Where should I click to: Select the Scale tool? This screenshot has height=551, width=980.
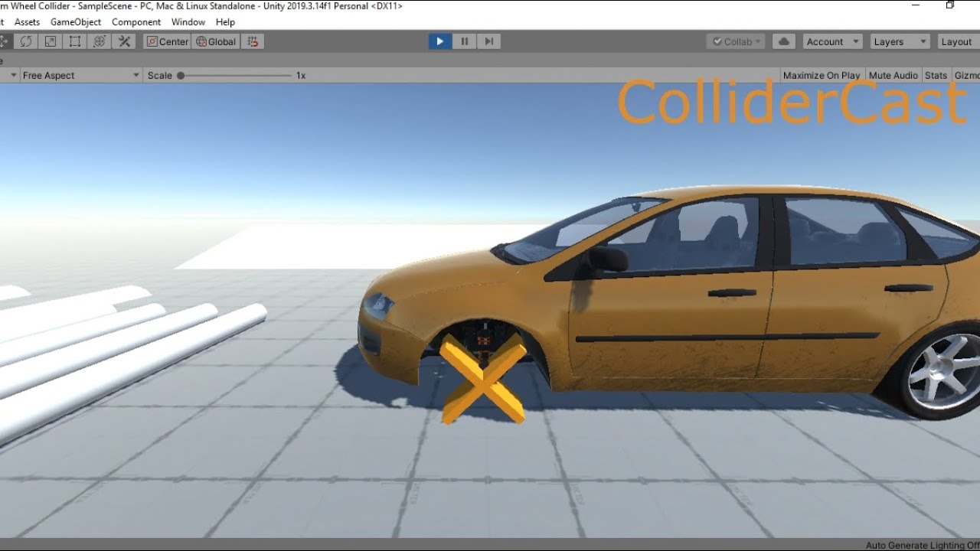pyautogui.click(x=51, y=41)
